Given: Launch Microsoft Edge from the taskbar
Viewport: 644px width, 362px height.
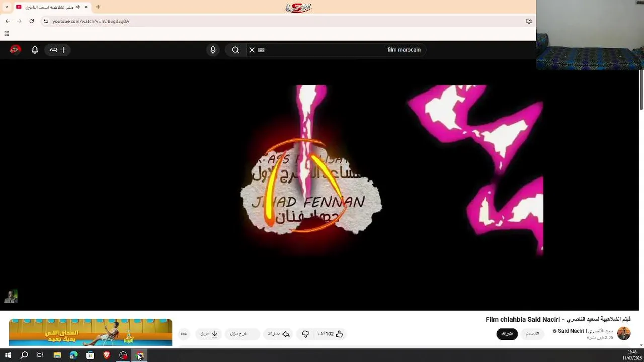Looking at the screenshot, I should click(x=73, y=355).
